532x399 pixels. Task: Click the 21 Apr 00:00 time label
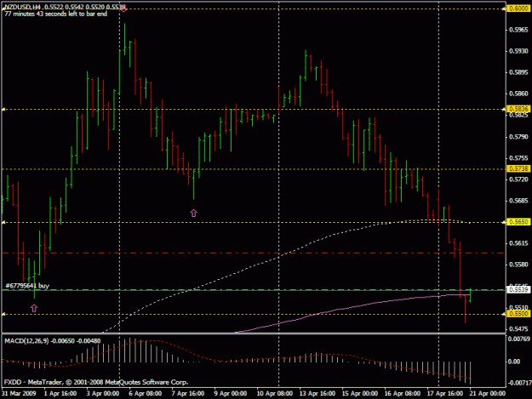coord(488,394)
